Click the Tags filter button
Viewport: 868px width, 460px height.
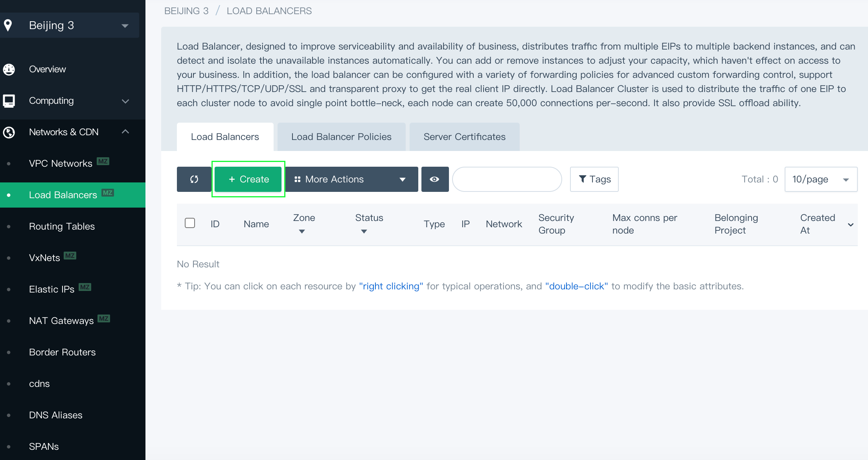click(x=594, y=179)
